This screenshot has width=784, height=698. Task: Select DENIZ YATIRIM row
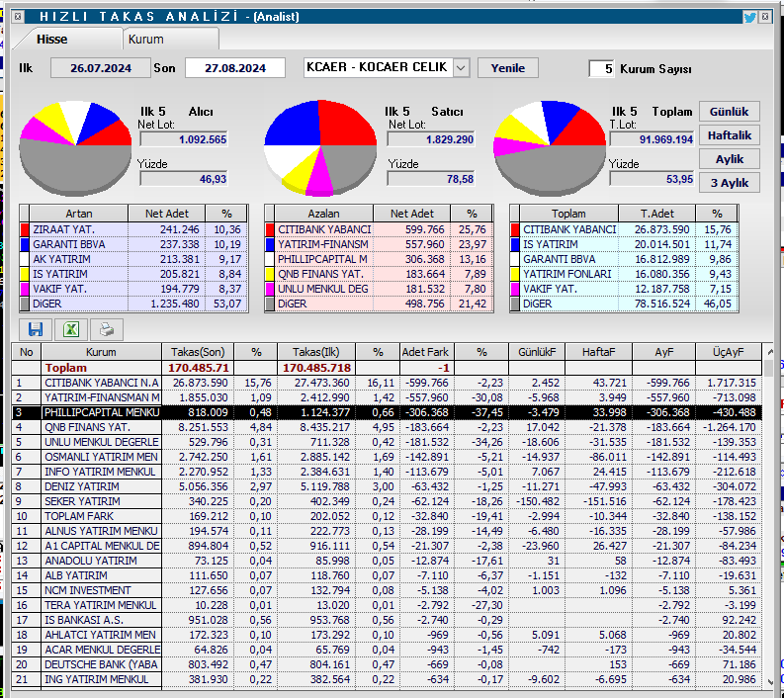(x=387, y=486)
